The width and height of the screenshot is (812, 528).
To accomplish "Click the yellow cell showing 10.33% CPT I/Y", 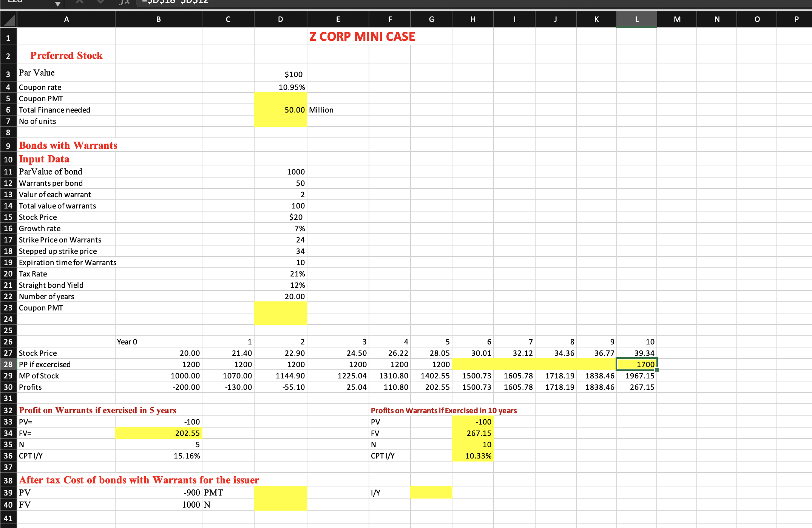I will tap(472, 455).
